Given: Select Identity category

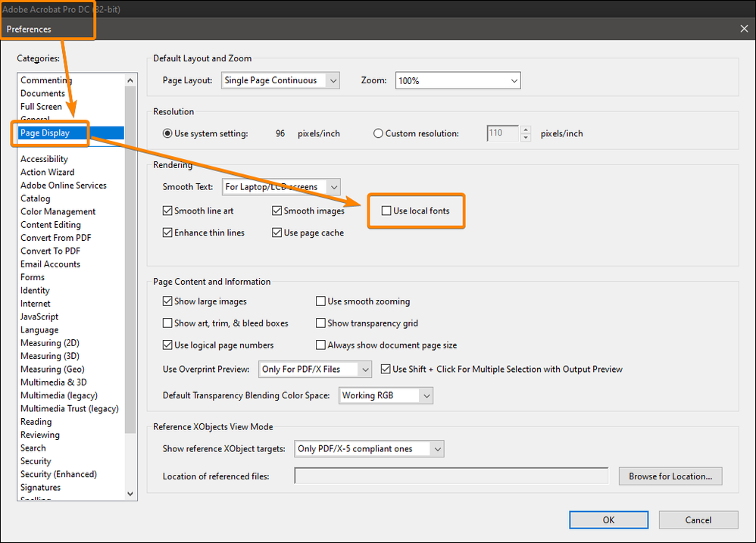Looking at the screenshot, I should tap(35, 291).
